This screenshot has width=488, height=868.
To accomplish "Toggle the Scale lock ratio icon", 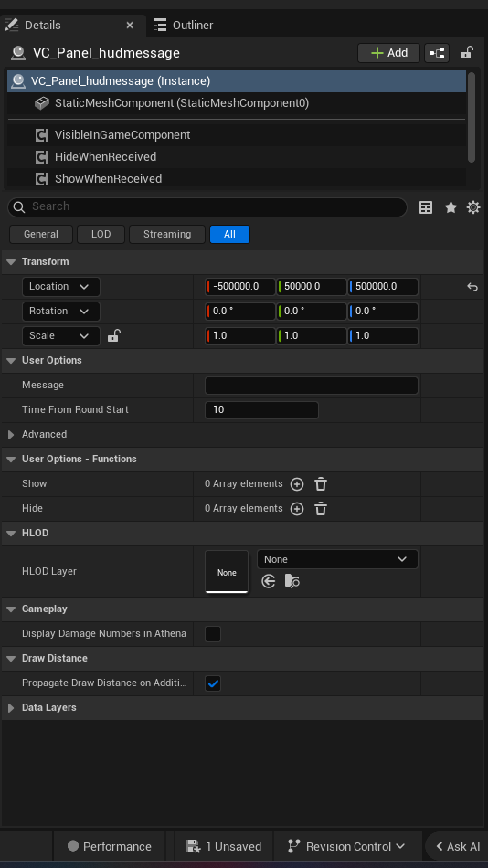I will [113, 335].
